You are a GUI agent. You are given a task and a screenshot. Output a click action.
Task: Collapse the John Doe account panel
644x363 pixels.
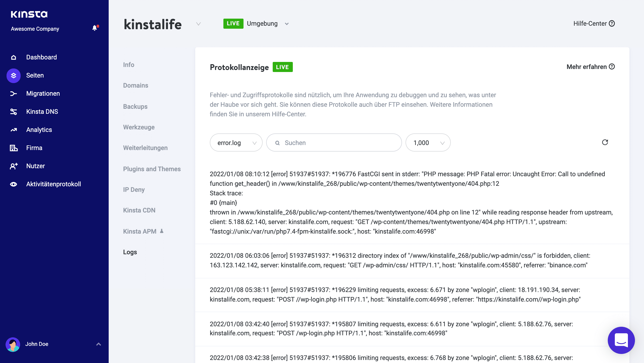[x=98, y=344]
